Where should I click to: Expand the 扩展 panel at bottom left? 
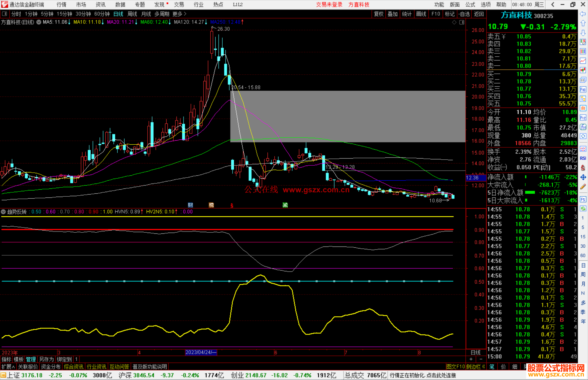(8, 367)
